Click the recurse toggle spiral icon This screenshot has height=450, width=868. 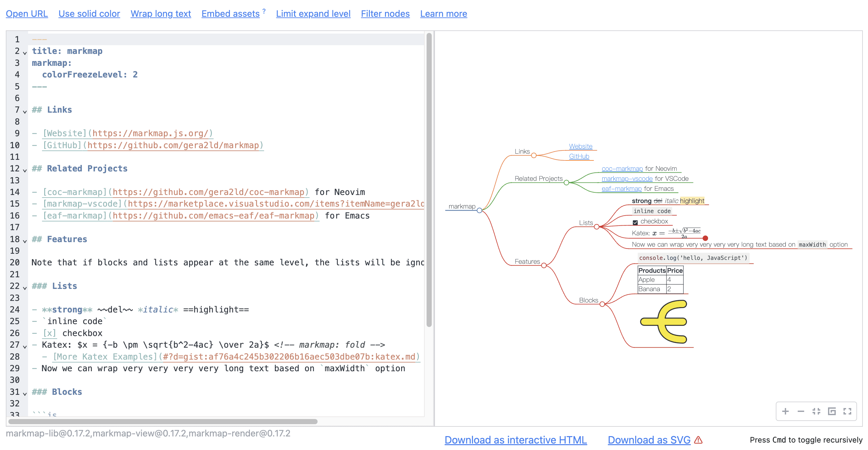click(832, 411)
